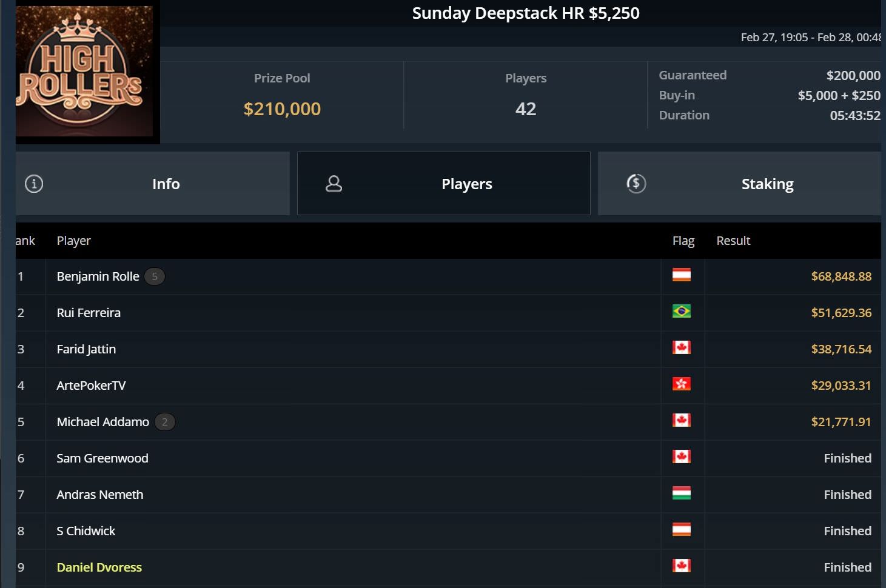Image resolution: width=886 pixels, height=588 pixels.
Task: Click Benjamin Rolle's Austria flag
Action: (681, 275)
